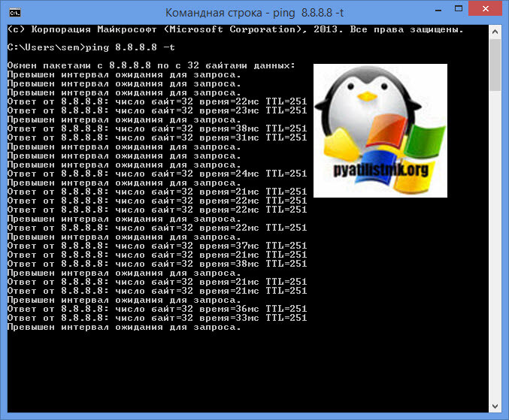Click the reply line with время=24мс
The height and width of the screenshot is (420, 509).
[156, 174]
